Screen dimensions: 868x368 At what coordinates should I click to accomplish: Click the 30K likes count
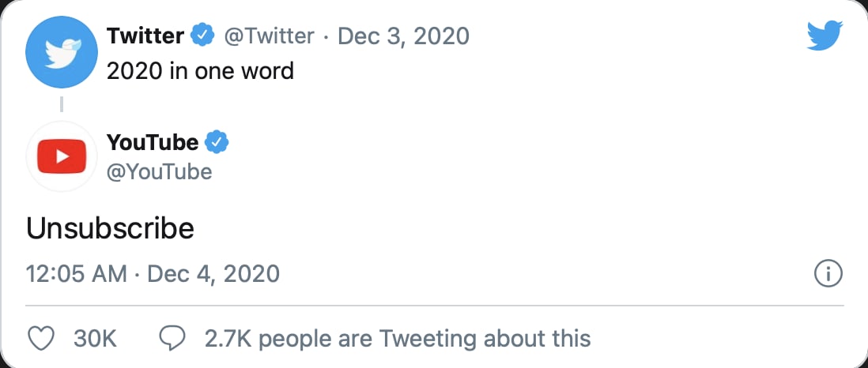95,339
